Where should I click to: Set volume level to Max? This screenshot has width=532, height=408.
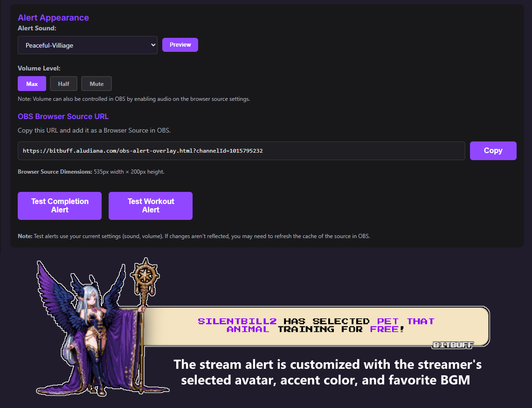[x=32, y=84]
